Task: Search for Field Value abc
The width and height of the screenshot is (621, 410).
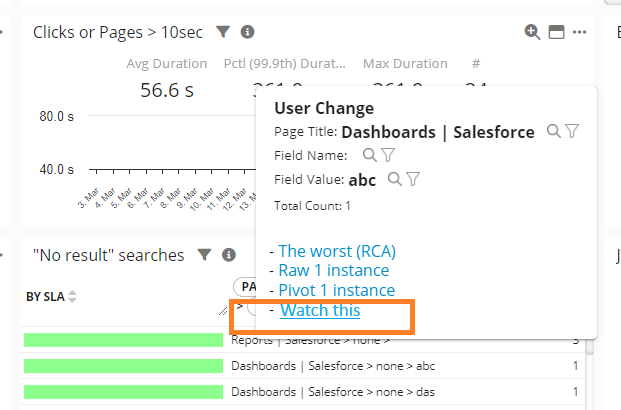Action: click(394, 179)
